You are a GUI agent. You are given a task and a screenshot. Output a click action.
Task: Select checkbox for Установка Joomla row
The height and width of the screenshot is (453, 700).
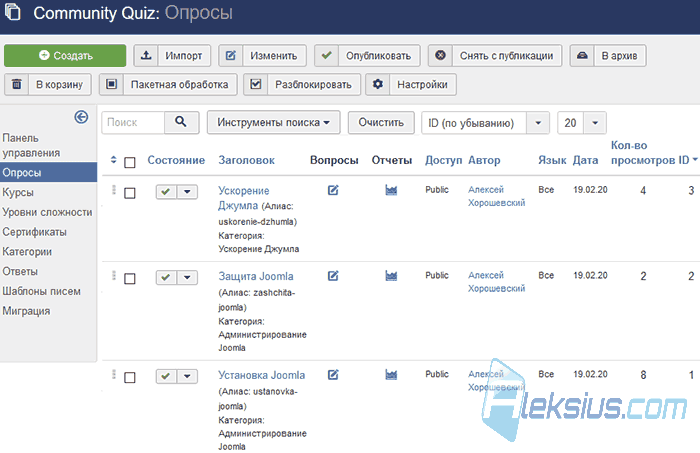[x=130, y=378]
